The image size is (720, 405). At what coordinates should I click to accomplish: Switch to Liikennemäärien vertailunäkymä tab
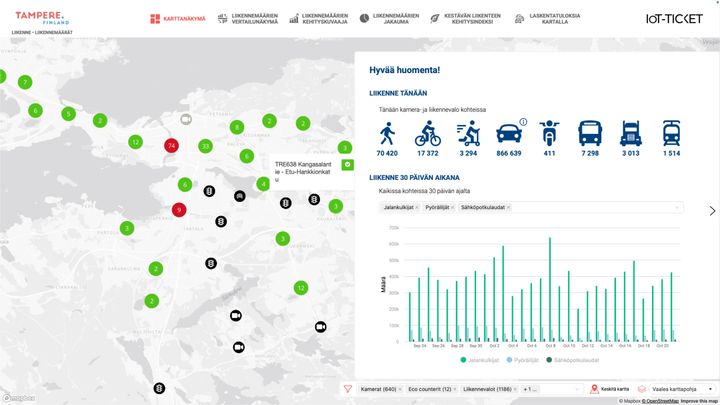click(248, 19)
